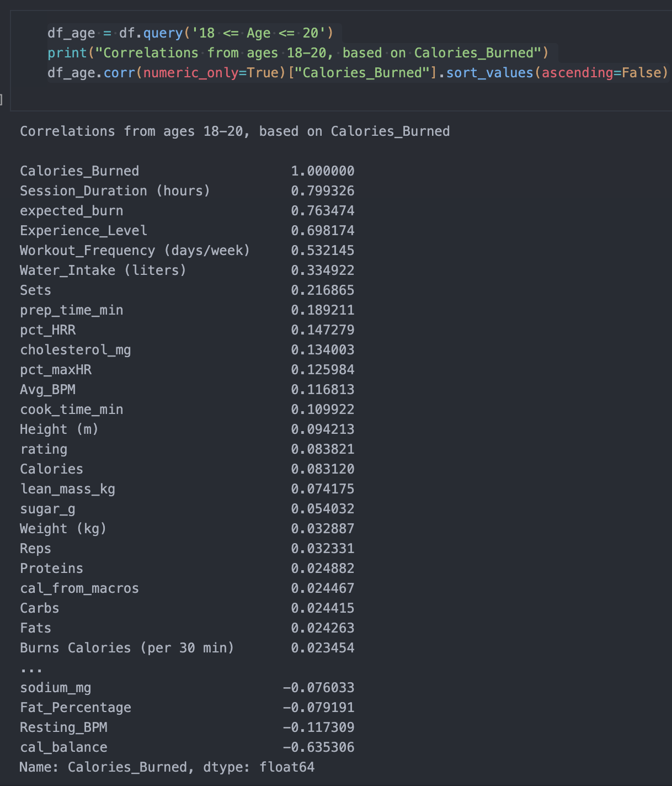Click the cal_balance value -0.635306
This screenshot has height=786, width=672.
[318, 747]
